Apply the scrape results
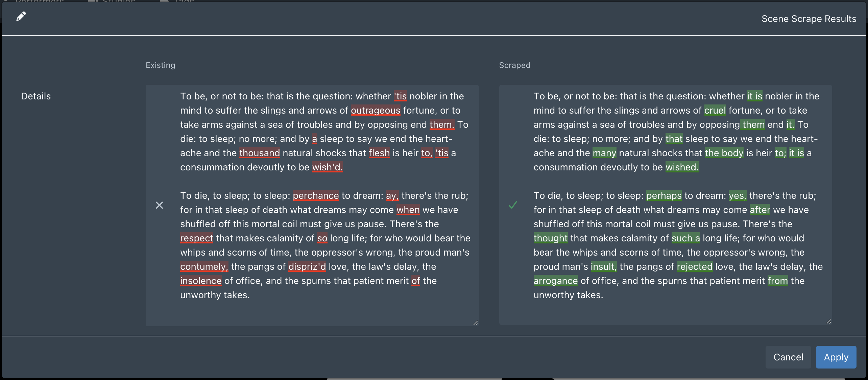The image size is (868, 380). pos(836,357)
